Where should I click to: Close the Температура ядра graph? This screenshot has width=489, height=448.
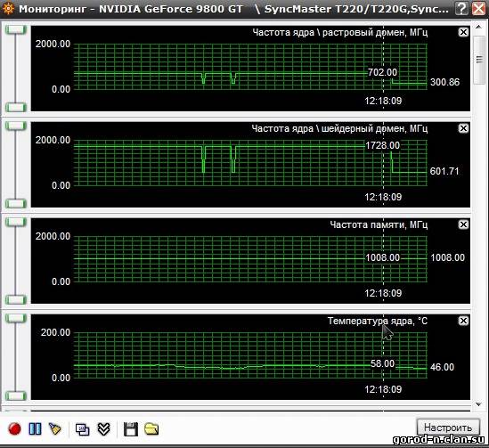tap(463, 321)
